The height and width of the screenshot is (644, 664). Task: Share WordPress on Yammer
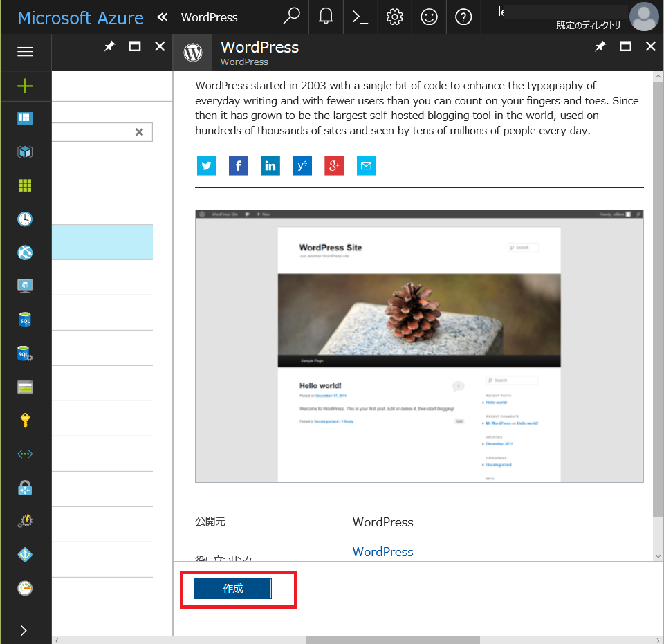pos(302,165)
